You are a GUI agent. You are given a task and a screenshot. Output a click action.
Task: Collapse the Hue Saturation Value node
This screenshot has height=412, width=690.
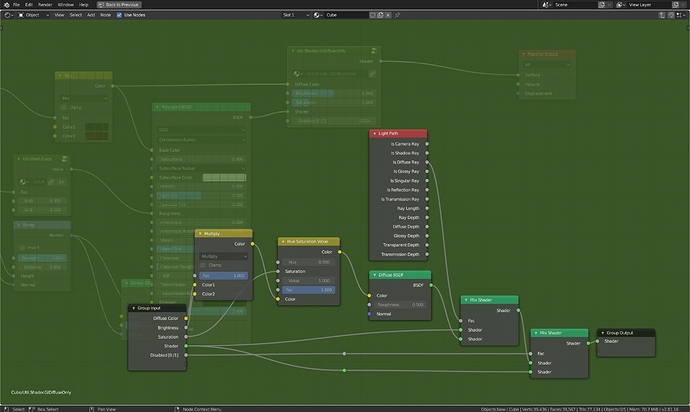[283, 242]
